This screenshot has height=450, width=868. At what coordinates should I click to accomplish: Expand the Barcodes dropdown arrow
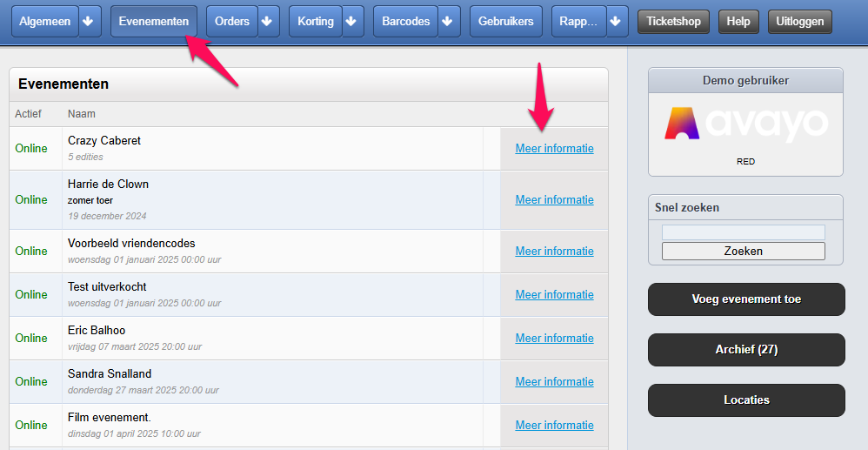pos(449,22)
